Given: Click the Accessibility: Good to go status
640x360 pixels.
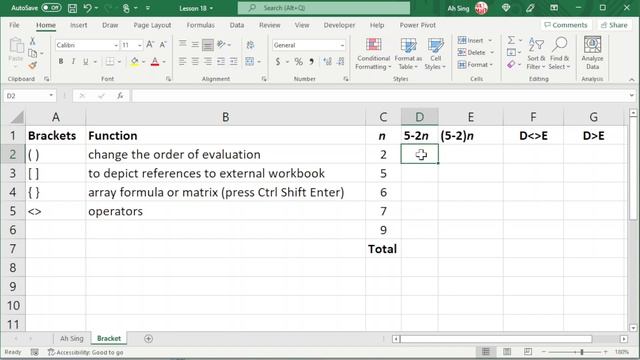Looking at the screenshot, I should [x=86, y=352].
